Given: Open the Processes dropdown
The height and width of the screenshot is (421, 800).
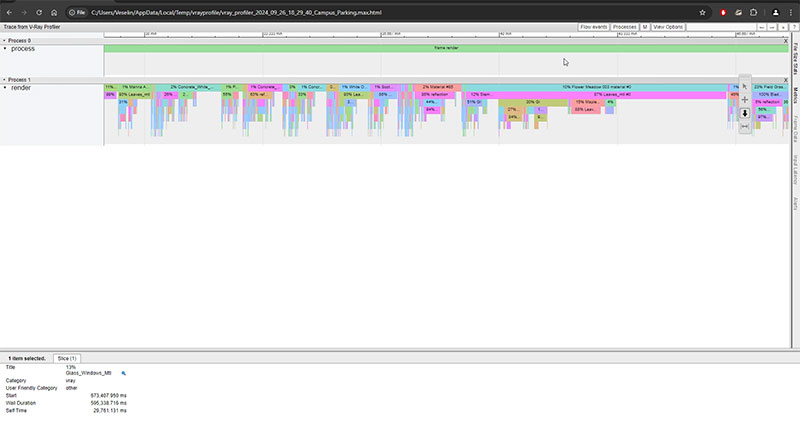Looking at the screenshot, I should pos(624,27).
